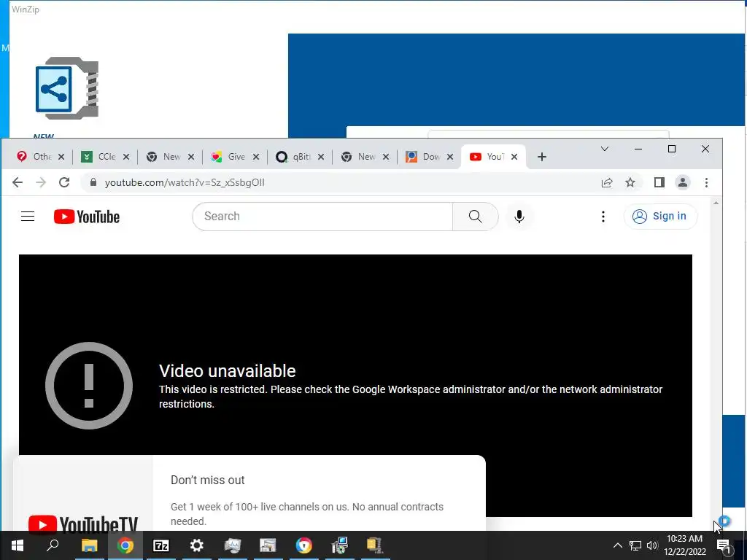This screenshot has width=747, height=560.
Task: Open the taskbar clock and date
Action: click(685, 545)
